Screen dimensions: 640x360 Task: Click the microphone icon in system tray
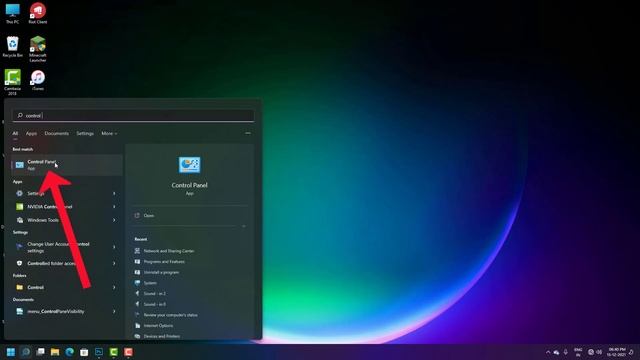(566, 352)
